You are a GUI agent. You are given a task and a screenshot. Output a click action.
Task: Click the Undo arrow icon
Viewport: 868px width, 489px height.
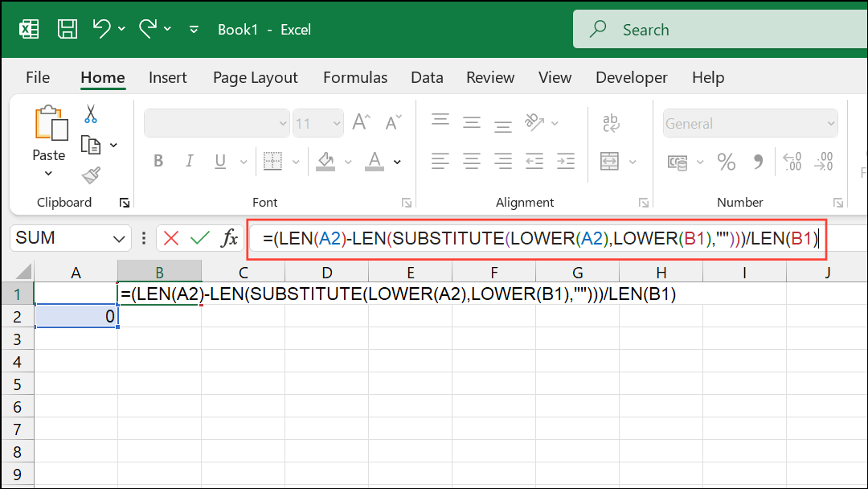(x=101, y=29)
